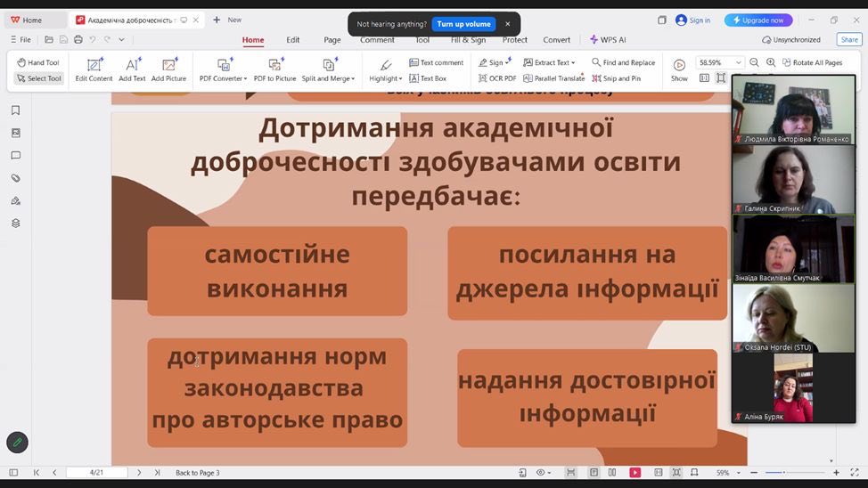Viewport: 868px width, 488px height.
Task: Go to the first page
Action: pyautogui.click(x=37, y=473)
